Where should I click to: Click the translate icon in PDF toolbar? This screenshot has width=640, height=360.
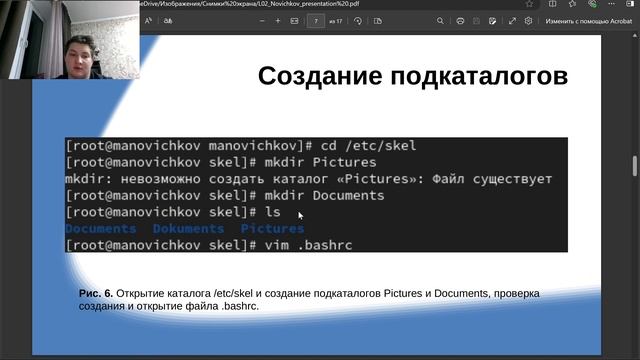[x=168, y=21]
